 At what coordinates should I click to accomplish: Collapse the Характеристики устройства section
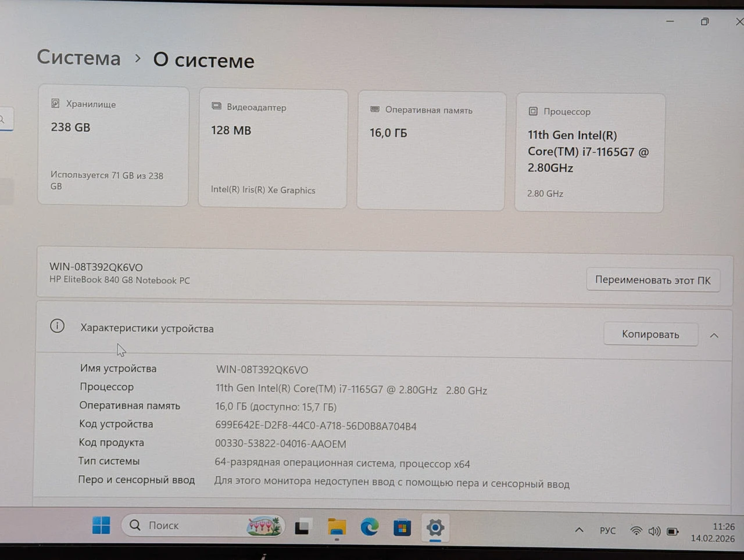click(714, 335)
